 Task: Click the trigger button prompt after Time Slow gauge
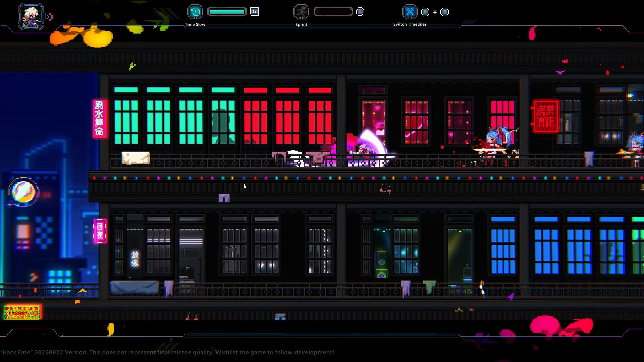pyautogui.click(x=255, y=12)
